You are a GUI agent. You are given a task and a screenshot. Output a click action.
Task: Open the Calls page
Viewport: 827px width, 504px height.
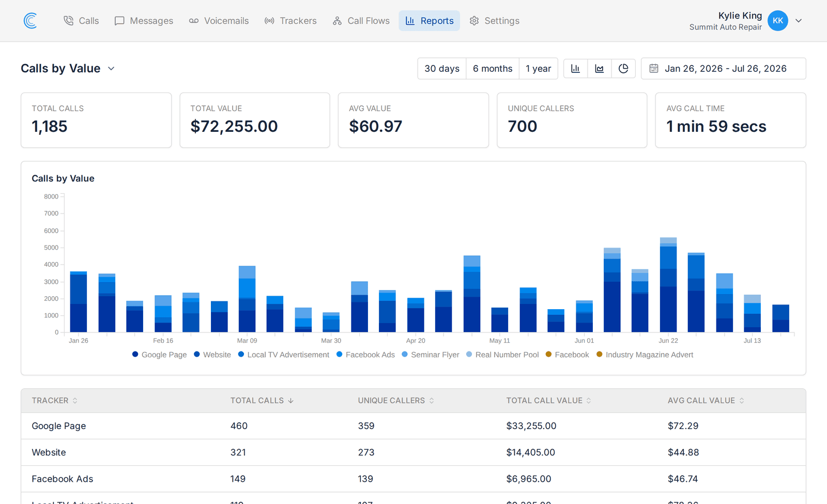[x=81, y=21]
